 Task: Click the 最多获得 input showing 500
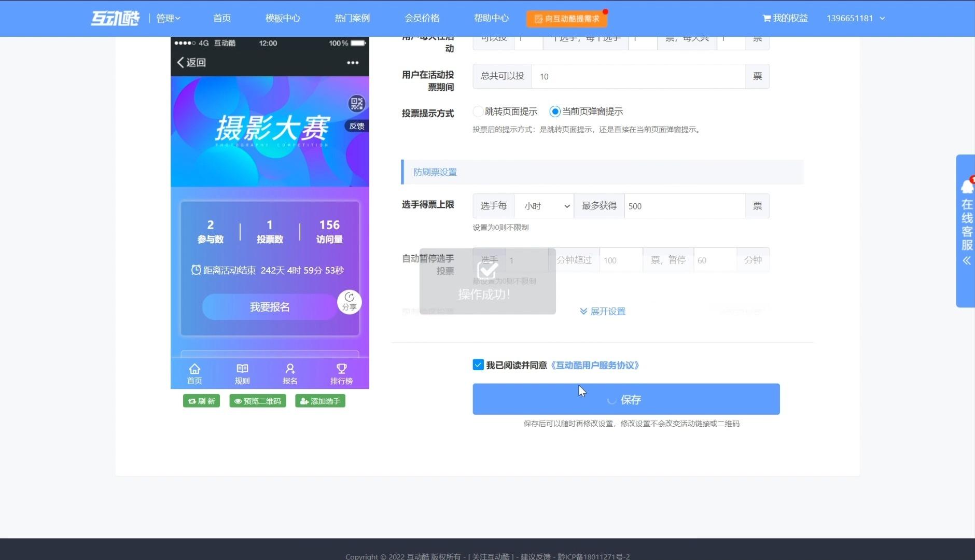point(685,206)
